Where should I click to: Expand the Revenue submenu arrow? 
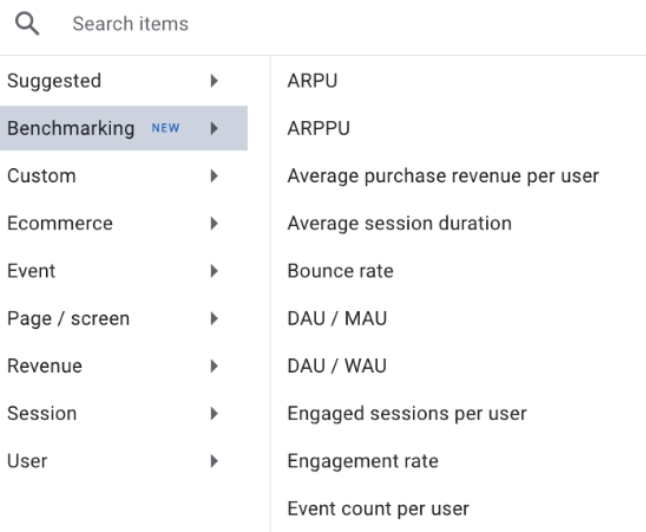tap(214, 366)
